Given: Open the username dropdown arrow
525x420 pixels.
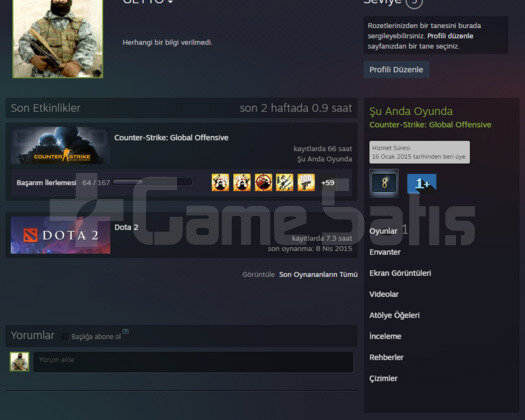Looking at the screenshot, I should [170, 2].
